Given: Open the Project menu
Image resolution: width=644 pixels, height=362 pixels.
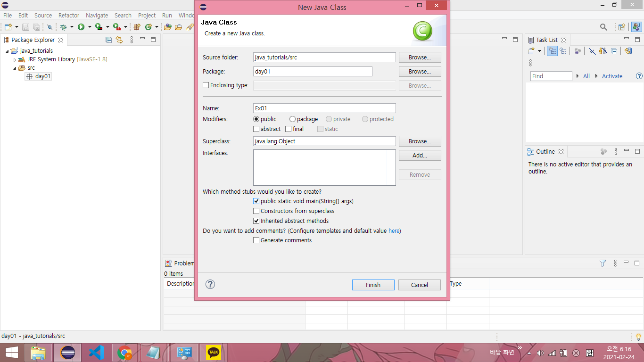Looking at the screenshot, I should click(147, 15).
